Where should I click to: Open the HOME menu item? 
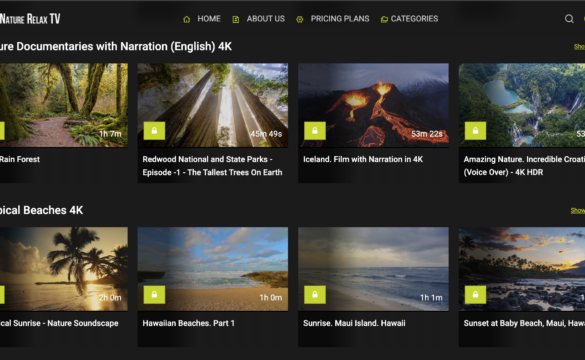[x=209, y=19]
